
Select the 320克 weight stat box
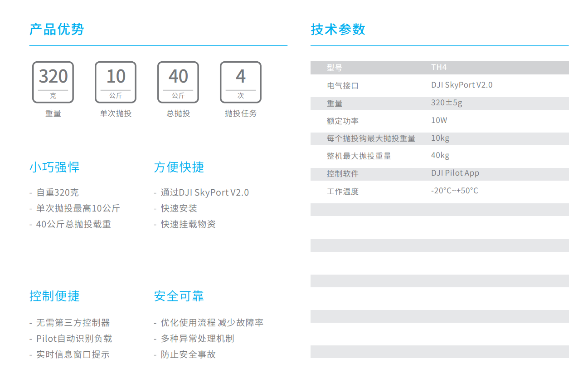(53, 82)
